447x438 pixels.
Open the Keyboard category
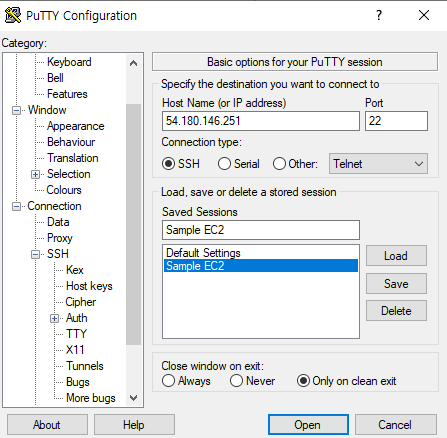pyautogui.click(x=69, y=62)
